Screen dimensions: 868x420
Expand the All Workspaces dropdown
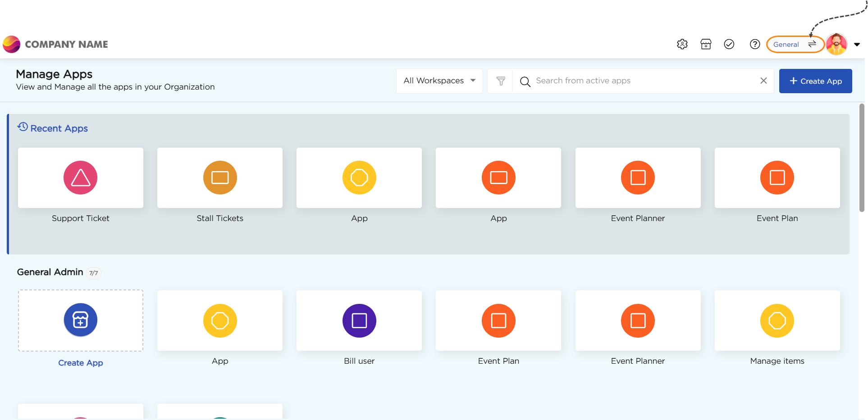pyautogui.click(x=439, y=81)
